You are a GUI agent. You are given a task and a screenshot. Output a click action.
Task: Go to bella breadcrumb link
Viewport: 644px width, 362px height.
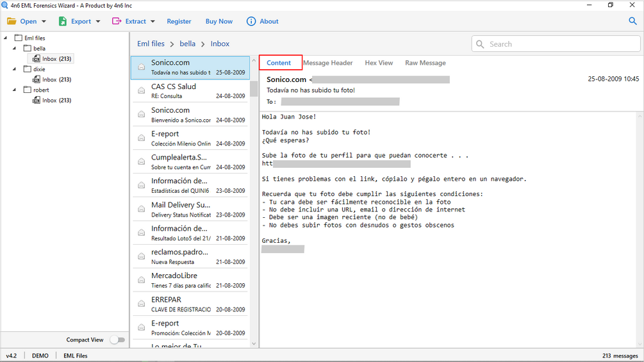pyautogui.click(x=187, y=44)
